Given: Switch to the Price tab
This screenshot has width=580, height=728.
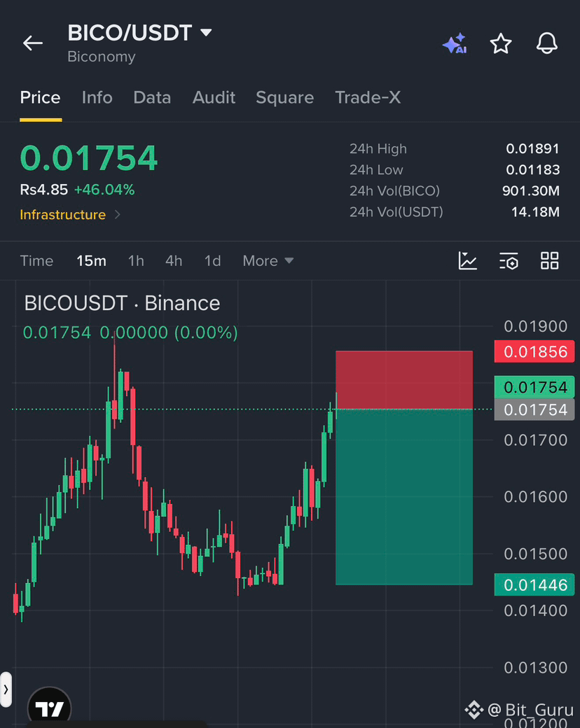Looking at the screenshot, I should point(40,97).
